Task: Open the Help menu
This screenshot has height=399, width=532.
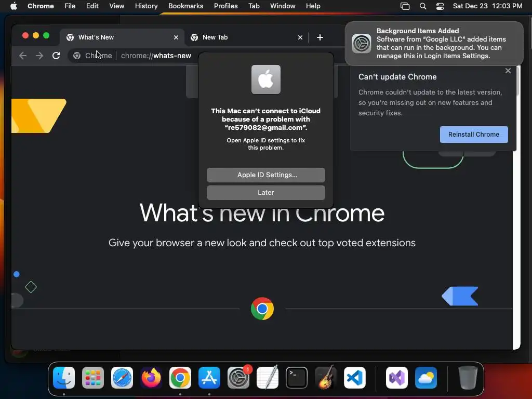Action: [313, 6]
